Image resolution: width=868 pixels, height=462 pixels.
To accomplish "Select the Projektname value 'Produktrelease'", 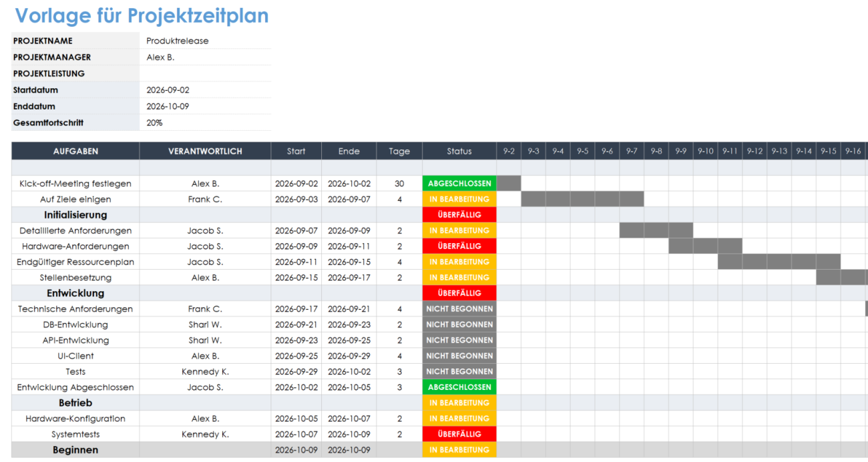I will point(178,41).
